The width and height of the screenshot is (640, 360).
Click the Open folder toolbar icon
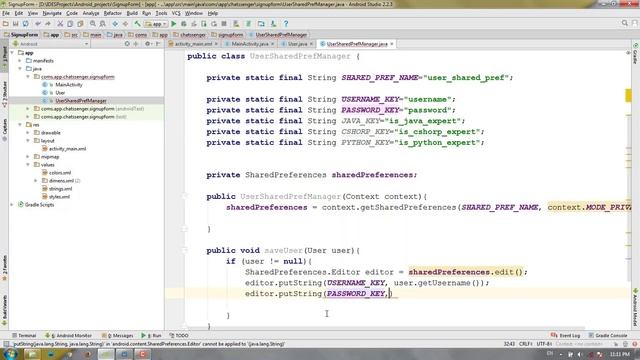[6, 24]
